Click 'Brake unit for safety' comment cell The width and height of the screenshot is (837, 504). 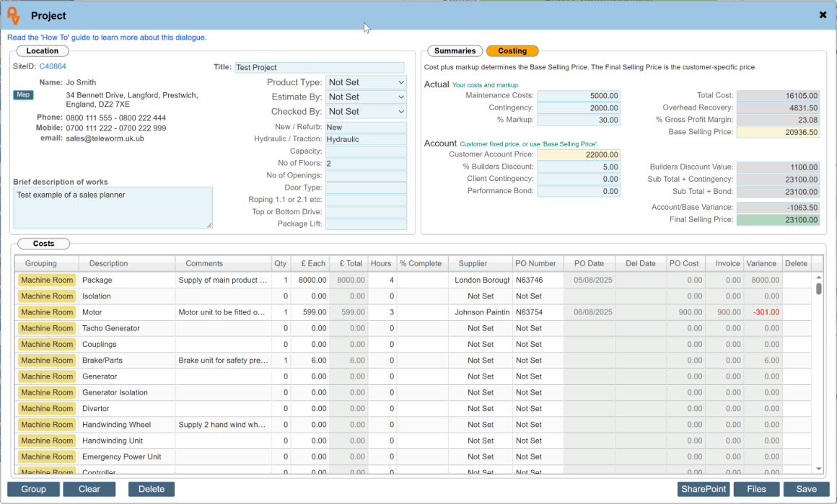(223, 360)
